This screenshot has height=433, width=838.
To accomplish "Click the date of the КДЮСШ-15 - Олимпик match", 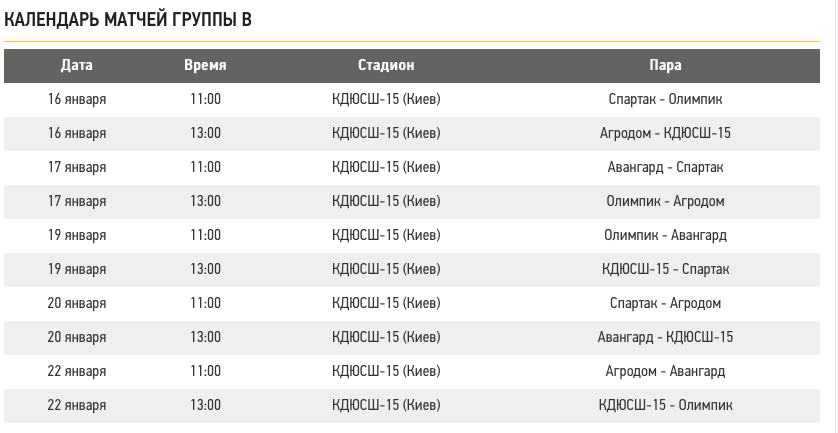I will tap(77, 405).
